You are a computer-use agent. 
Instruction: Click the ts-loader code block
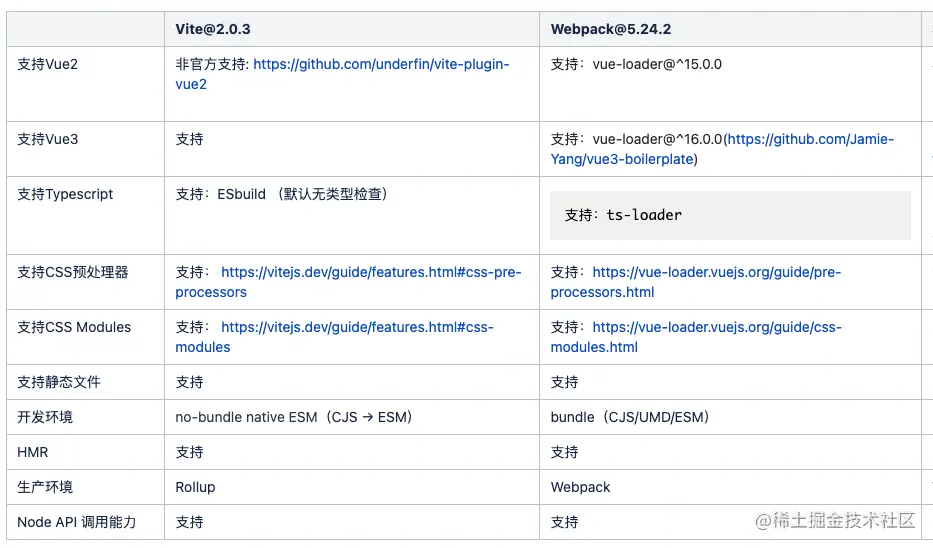pos(730,215)
